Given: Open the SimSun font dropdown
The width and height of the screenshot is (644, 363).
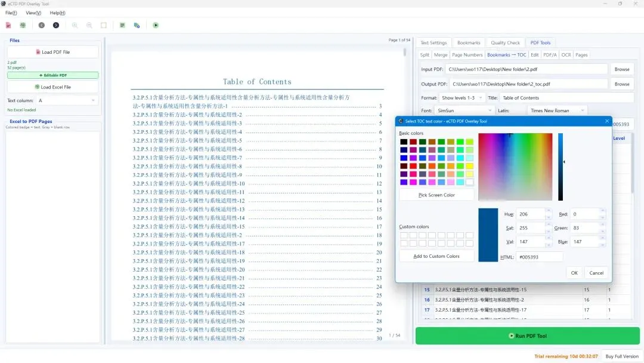Looking at the screenshot, I should (464, 110).
